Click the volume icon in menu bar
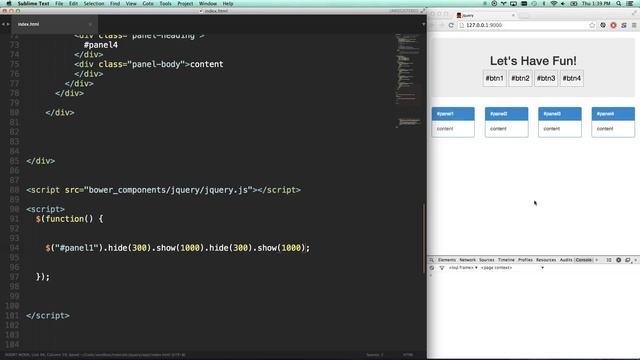Image resolution: width=640 pixels, height=360 pixels. pyautogui.click(x=563, y=3)
